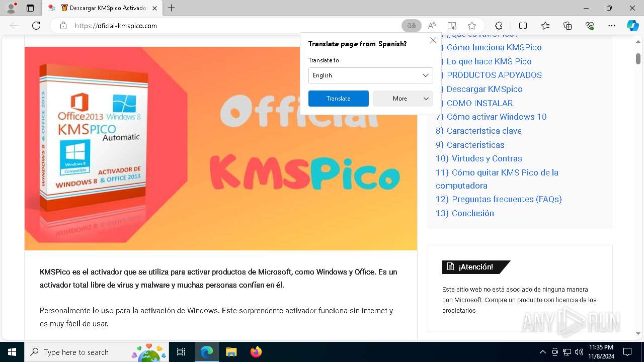Toggle Split screen icon
644x362 pixels.
tap(523, 26)
